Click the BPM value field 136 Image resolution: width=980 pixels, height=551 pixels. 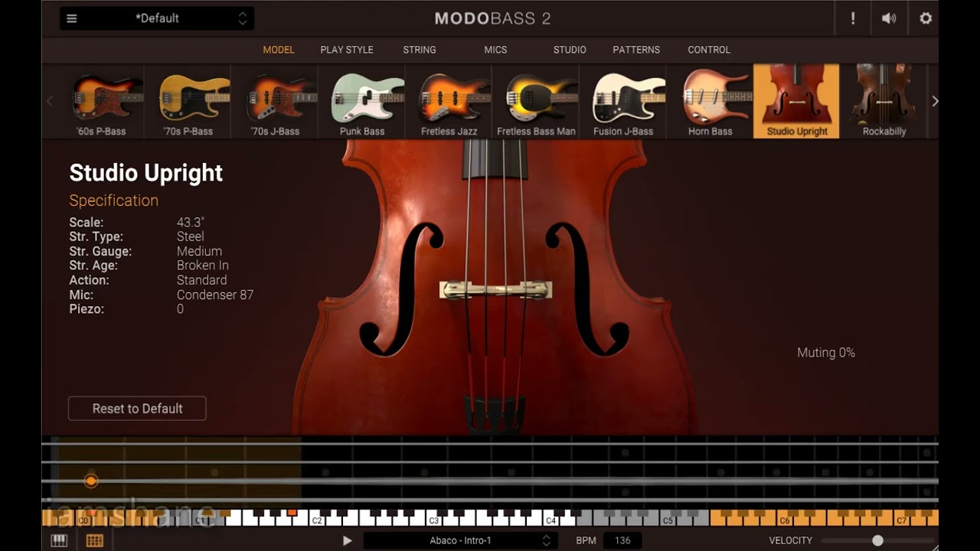[622, 540]
